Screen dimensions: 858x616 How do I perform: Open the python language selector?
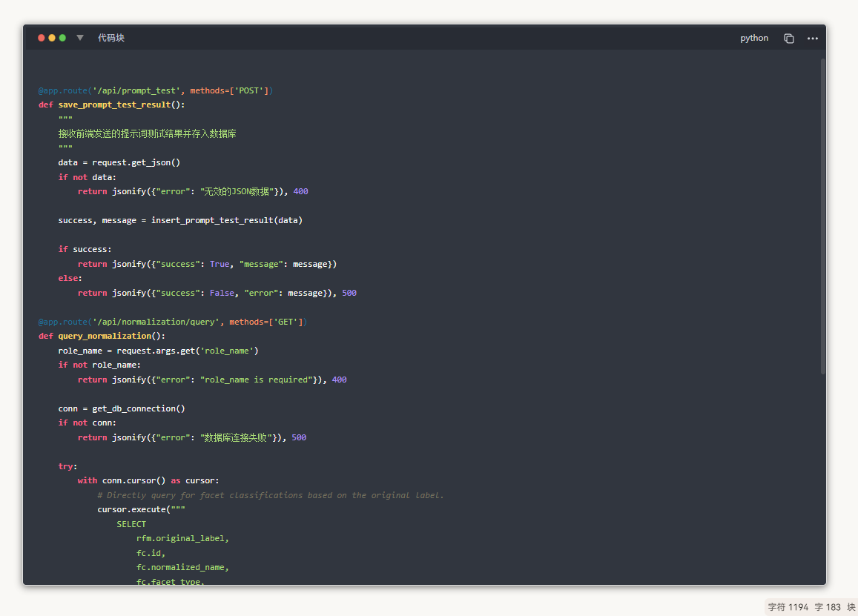pos(754,39)
